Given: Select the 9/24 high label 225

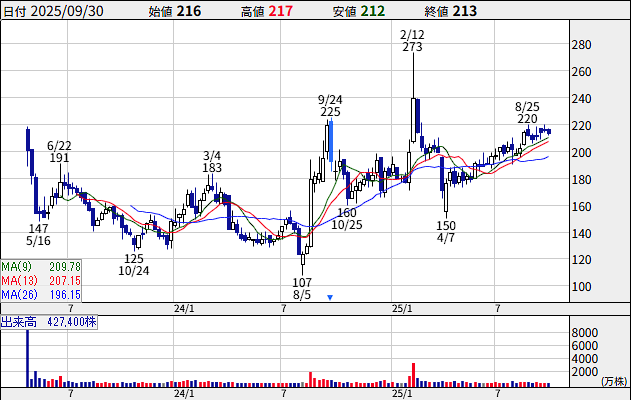Looking at the screenshot, I should [x=330, y=111].
